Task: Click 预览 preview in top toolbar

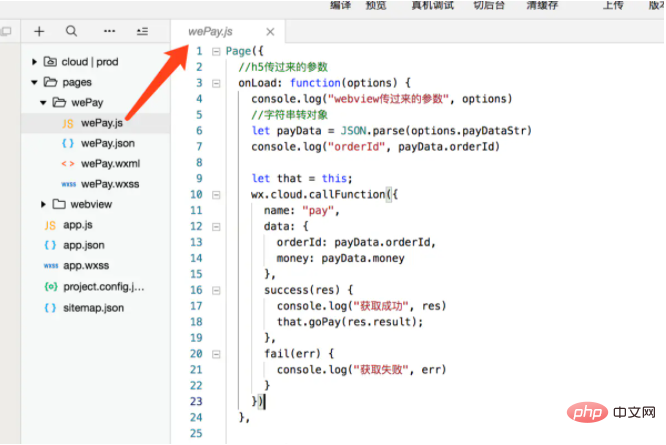Action: 376,5
